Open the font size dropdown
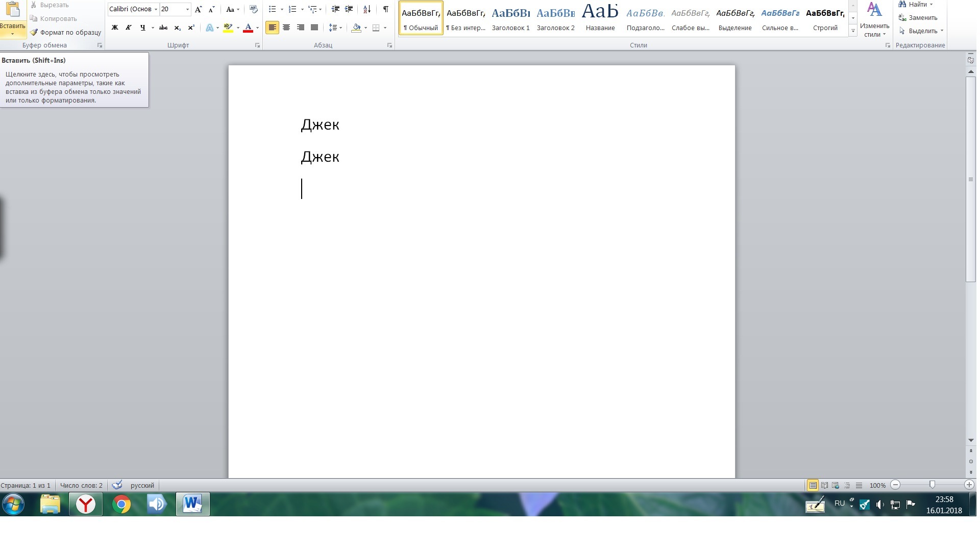The image size is (980, 551). point(187,9)
